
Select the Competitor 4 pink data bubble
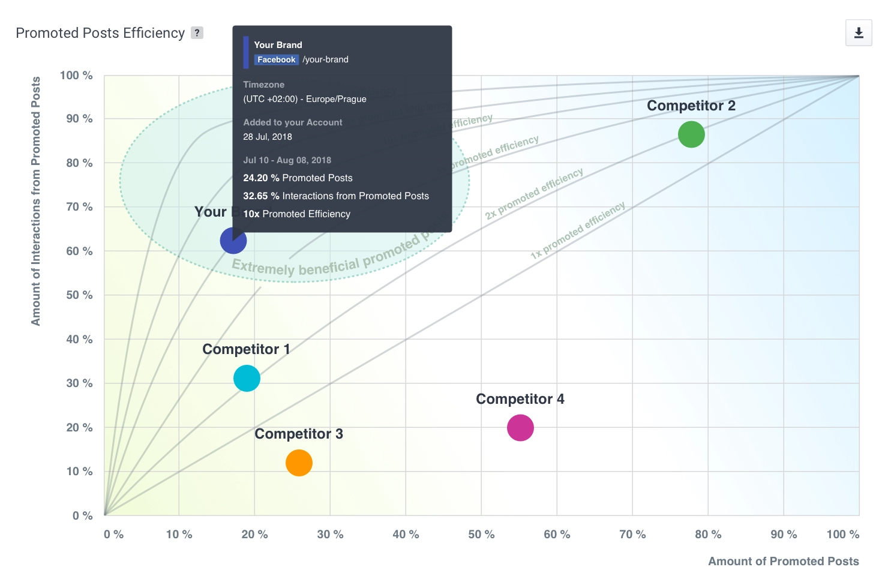point(520,428)
